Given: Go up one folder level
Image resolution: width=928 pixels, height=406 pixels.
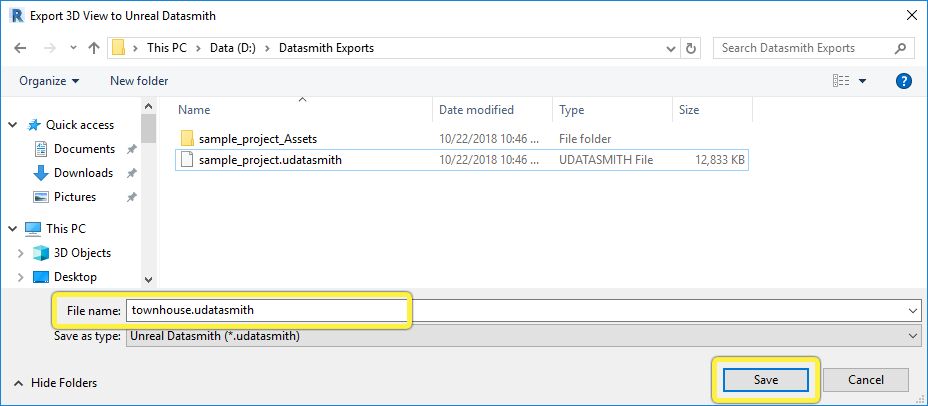Looking at the screenshot, I should click(94, 49).
